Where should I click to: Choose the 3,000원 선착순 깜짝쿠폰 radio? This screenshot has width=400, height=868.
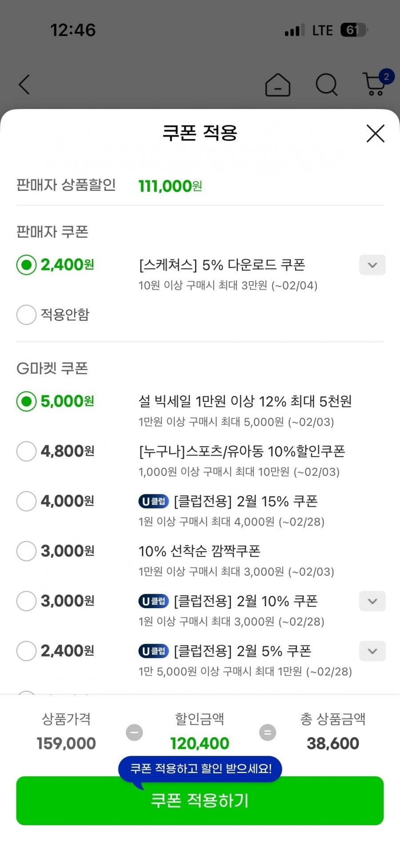[26, 551]
